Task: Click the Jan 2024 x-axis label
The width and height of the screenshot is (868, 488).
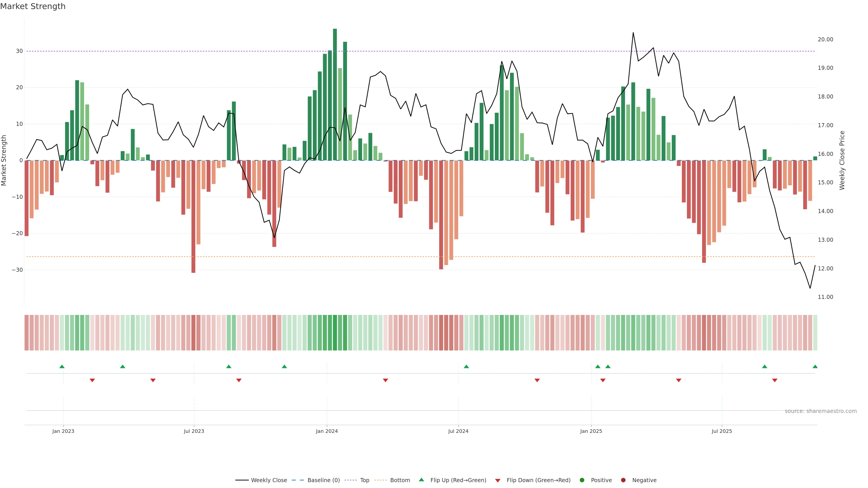Action: coord(326,431)
